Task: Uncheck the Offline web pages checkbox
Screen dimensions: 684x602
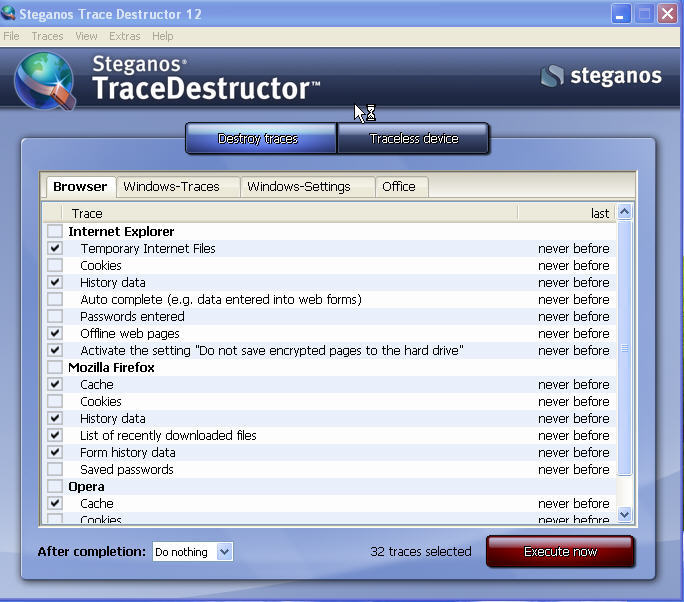Action: coord(55,333)
